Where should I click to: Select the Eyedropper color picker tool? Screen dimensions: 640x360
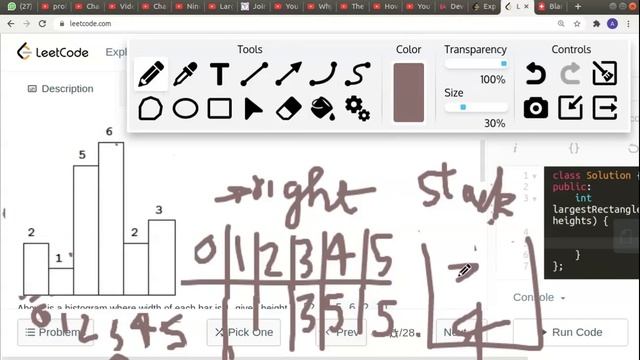(x=185, y=74)
